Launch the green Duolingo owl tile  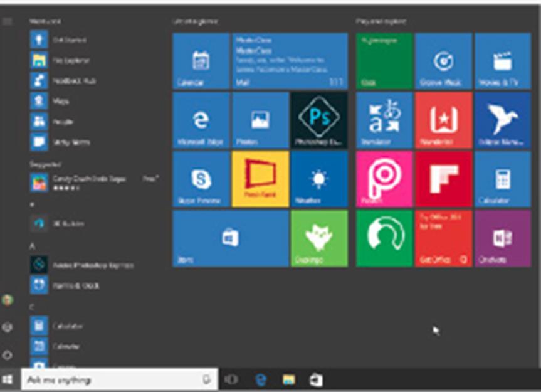pos(320,238)
